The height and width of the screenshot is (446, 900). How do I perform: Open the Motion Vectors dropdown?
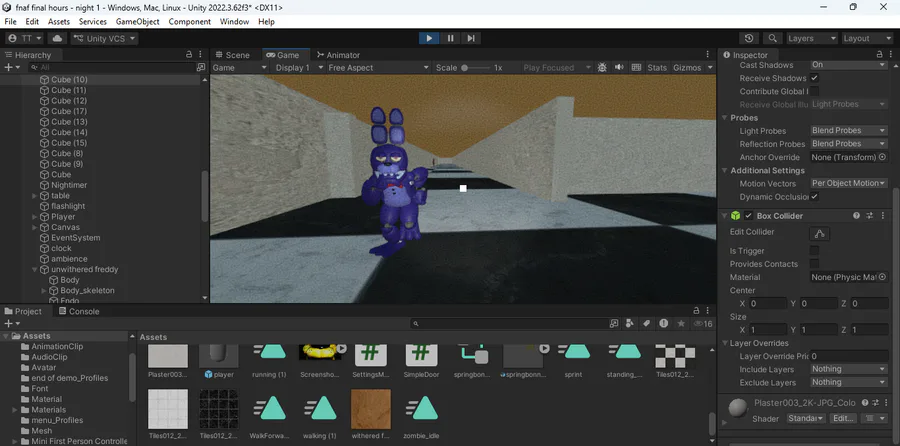click(849, 184)
